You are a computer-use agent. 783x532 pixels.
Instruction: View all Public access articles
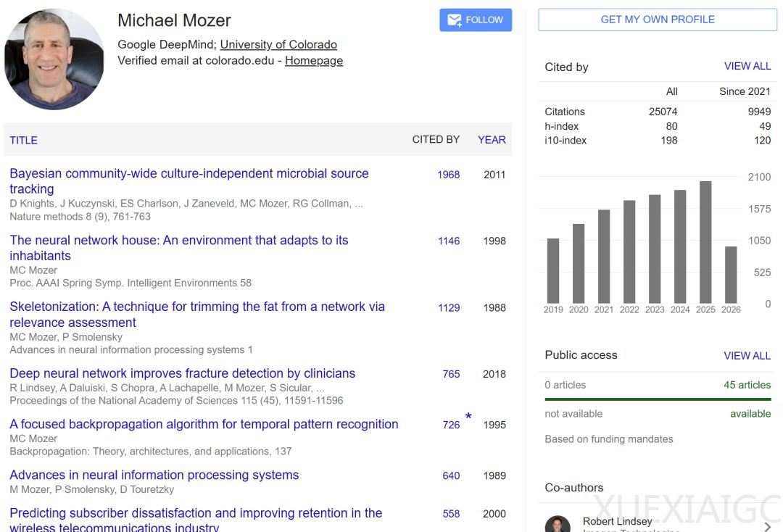[747, 355]
